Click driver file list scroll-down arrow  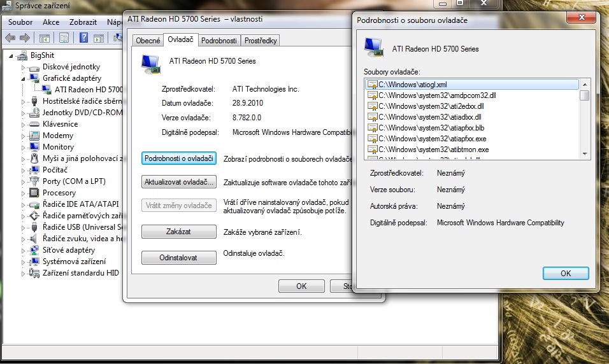[x=585, y=154]
